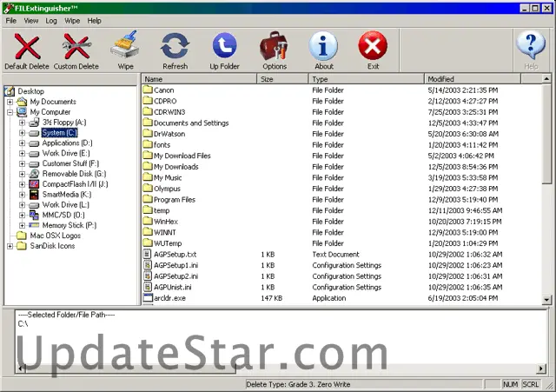556x392 pixels.
Task: Go to parent with Up Folder
Action: pos(225,46)
